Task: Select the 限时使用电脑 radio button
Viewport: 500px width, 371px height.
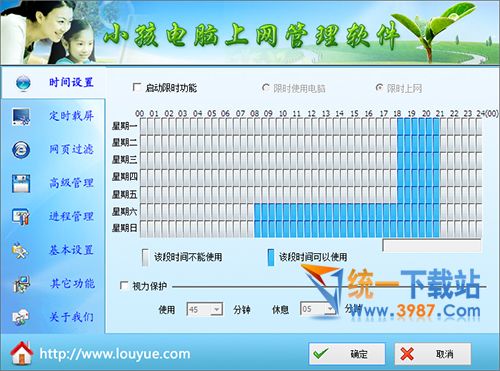Action: point(266,88)
